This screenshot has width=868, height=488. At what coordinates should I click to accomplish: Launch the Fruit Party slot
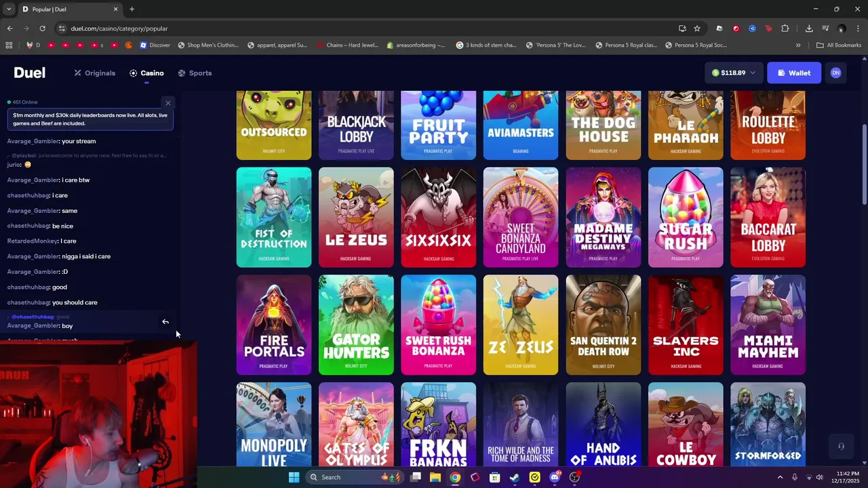pyautogui.click(x=439, y=125)
